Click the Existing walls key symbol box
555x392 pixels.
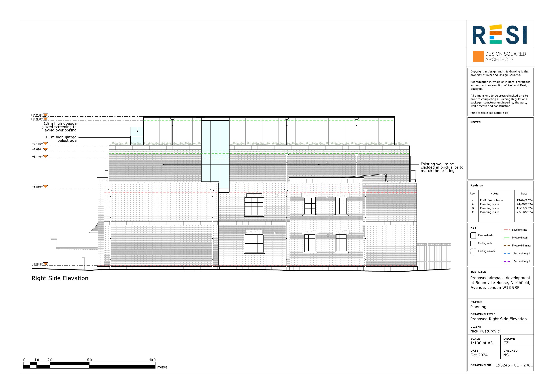473,243
